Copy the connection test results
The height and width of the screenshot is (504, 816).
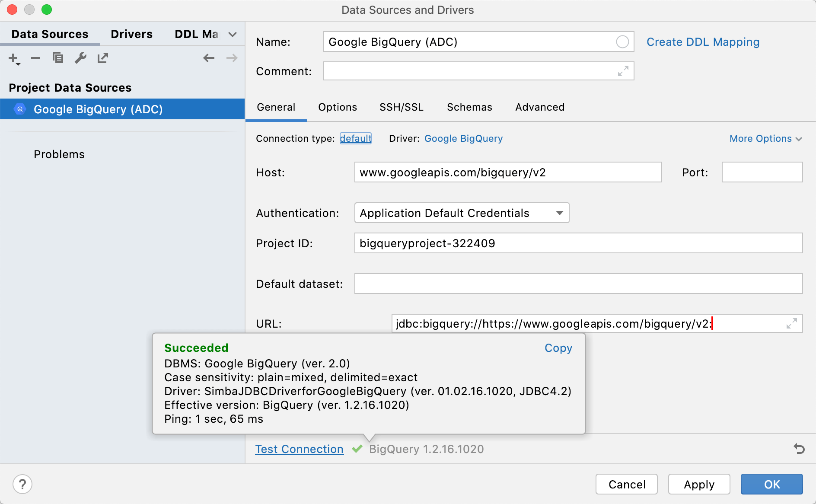[x=558, y=348]
